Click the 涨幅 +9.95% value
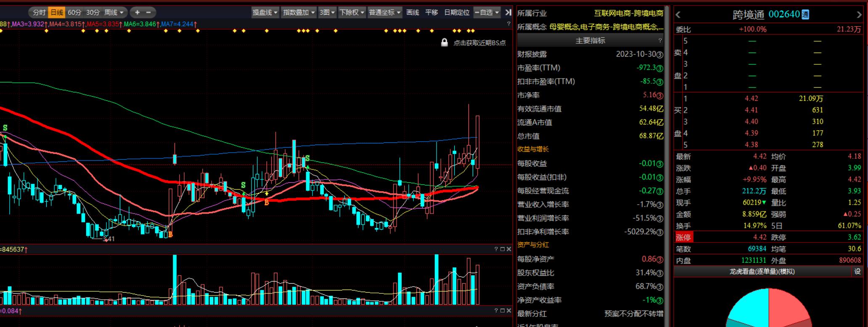The image size is (868, 327). [755, 180]
